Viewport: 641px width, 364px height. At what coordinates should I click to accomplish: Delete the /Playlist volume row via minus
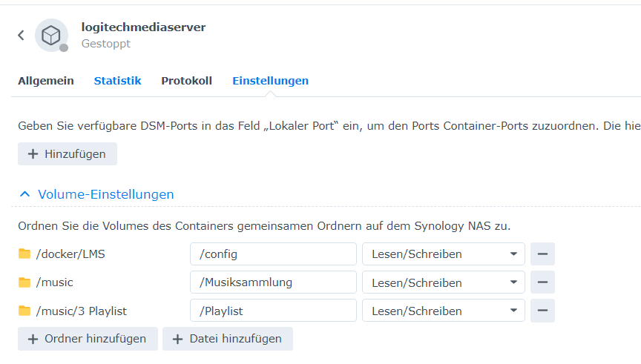[542, 311]
